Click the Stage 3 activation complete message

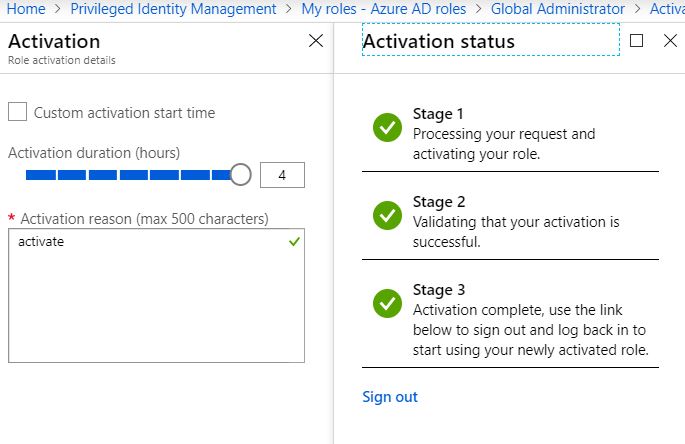coord(530,330)
